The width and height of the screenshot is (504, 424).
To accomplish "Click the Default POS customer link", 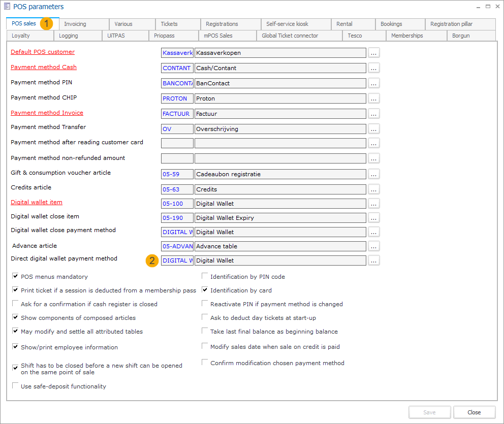I will (x=43, y=52).
